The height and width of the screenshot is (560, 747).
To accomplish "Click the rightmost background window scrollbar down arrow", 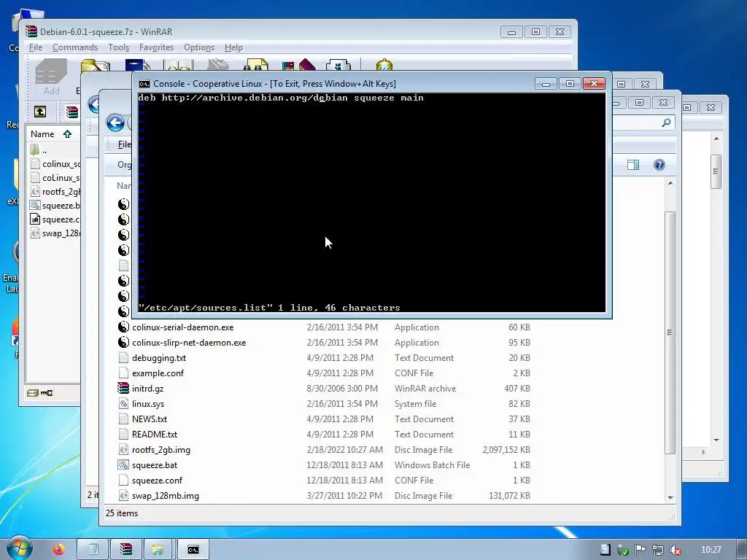I will [x=716, y=440].
